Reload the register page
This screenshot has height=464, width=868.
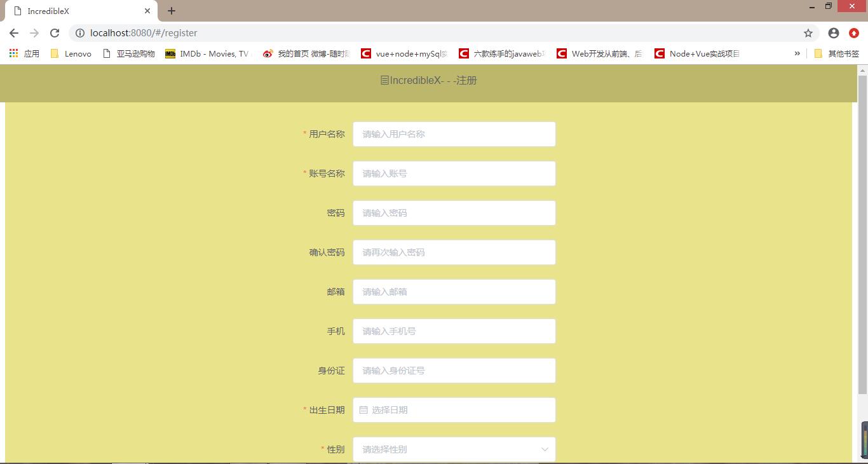pos(55,33)
